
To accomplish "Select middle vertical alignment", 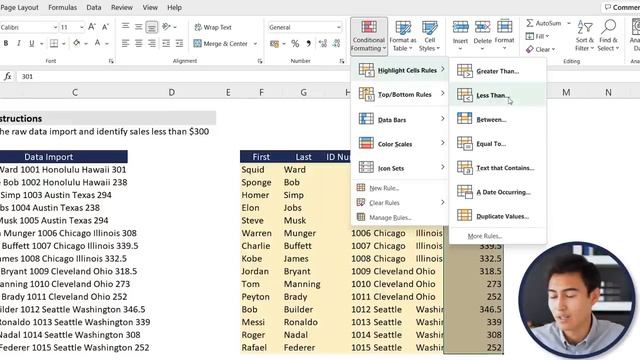I will [x=139, y=27].
